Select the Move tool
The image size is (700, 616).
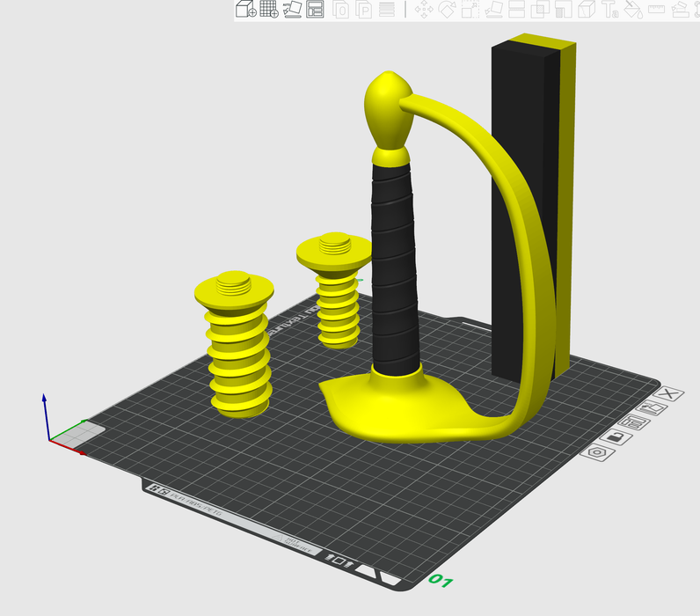coord(424,10)
